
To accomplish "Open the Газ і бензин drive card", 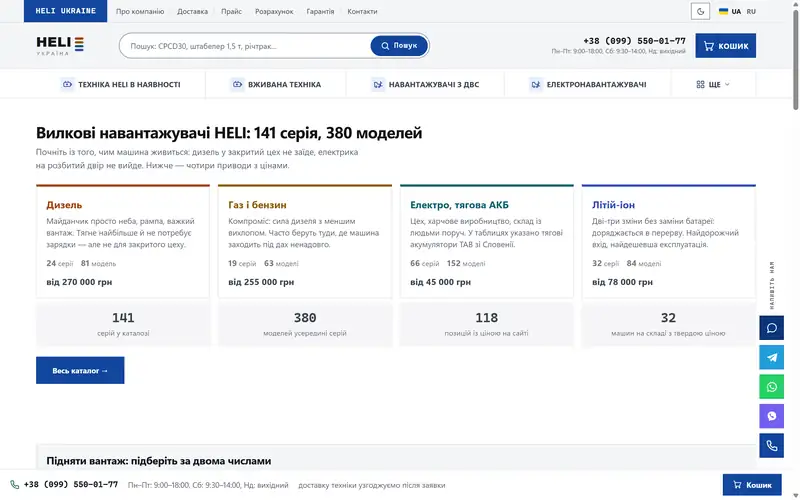I will (305, 241).
